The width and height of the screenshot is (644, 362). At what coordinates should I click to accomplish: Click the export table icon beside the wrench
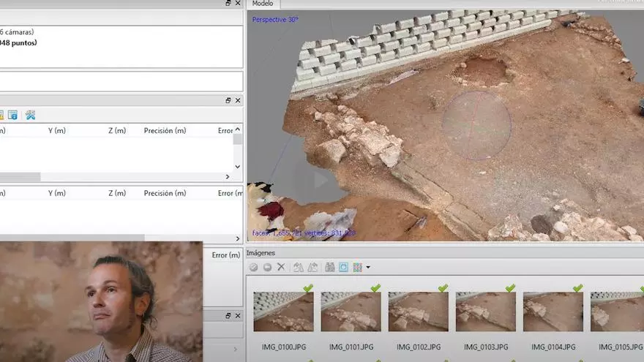pos(12,115)
